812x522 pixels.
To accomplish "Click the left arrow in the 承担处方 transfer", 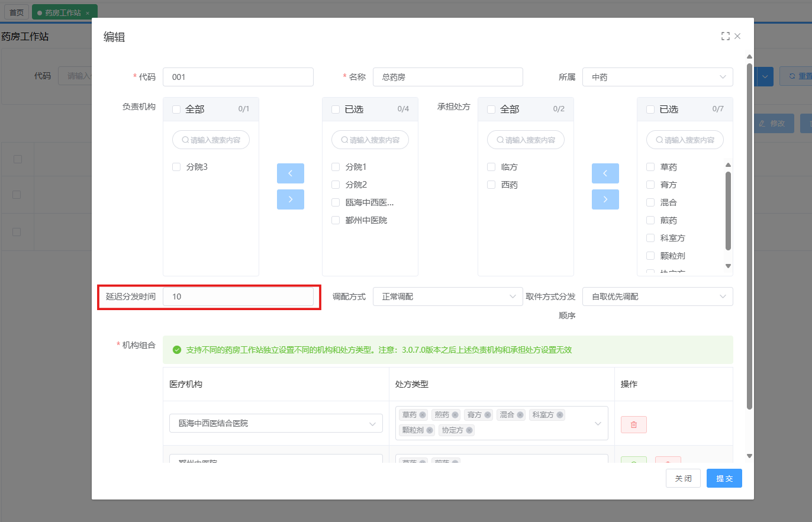I will click(x=605, y=173).
